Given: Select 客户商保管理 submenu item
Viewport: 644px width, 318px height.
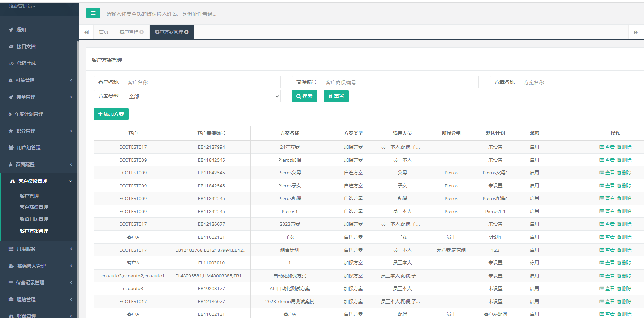Looking at the screenshot, I should tap(34, 207).
